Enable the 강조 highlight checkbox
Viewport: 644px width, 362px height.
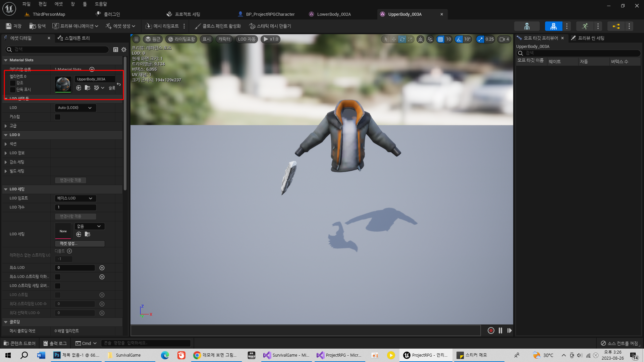[x=13, y=83]
